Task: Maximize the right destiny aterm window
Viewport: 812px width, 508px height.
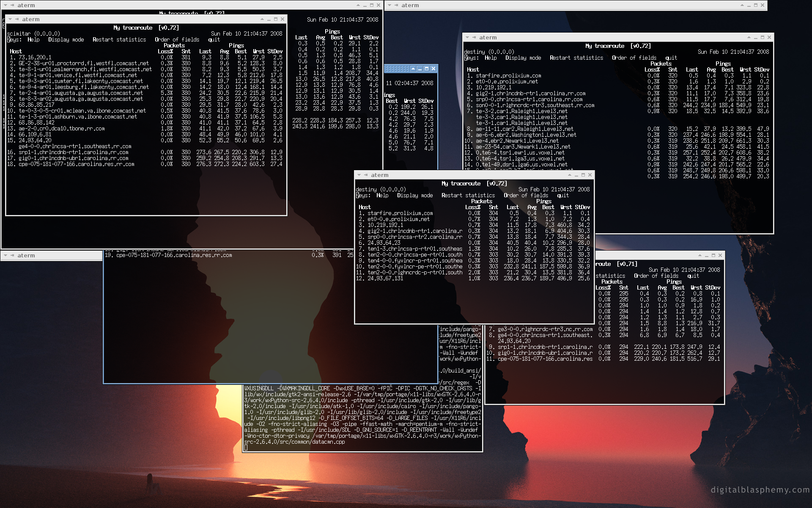Action: pos(763,38)
